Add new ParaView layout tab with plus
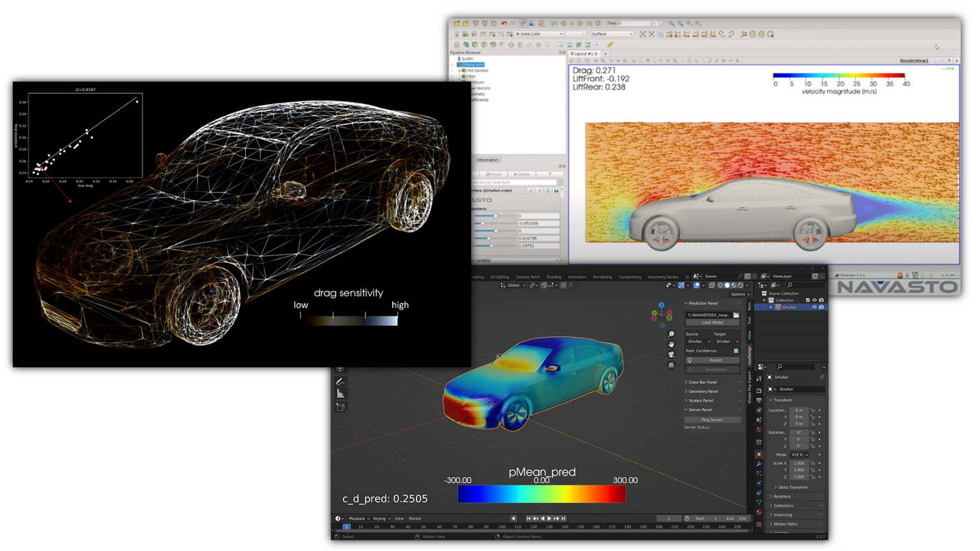Screen dimensions: 980x551 606,53
